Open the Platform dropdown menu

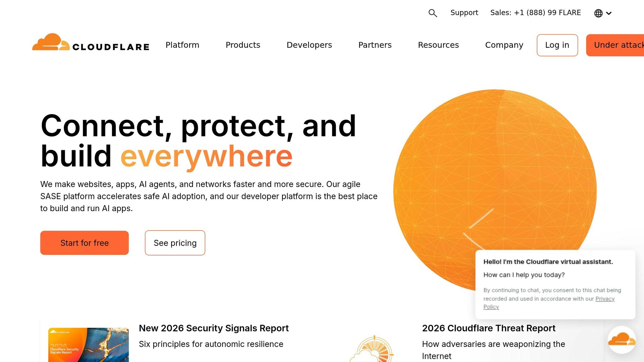[x=182, y=45]
